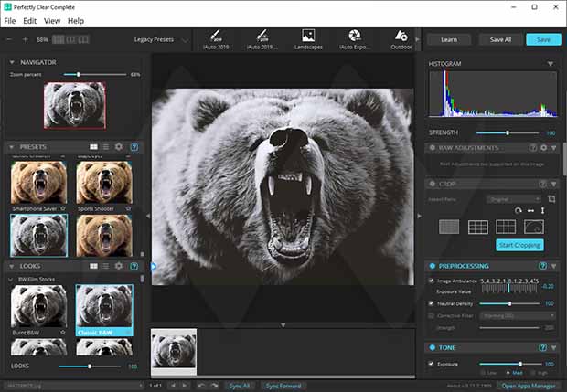Open the Edit menu
This screenshot has width=567, height=392.
click(30, 20)
